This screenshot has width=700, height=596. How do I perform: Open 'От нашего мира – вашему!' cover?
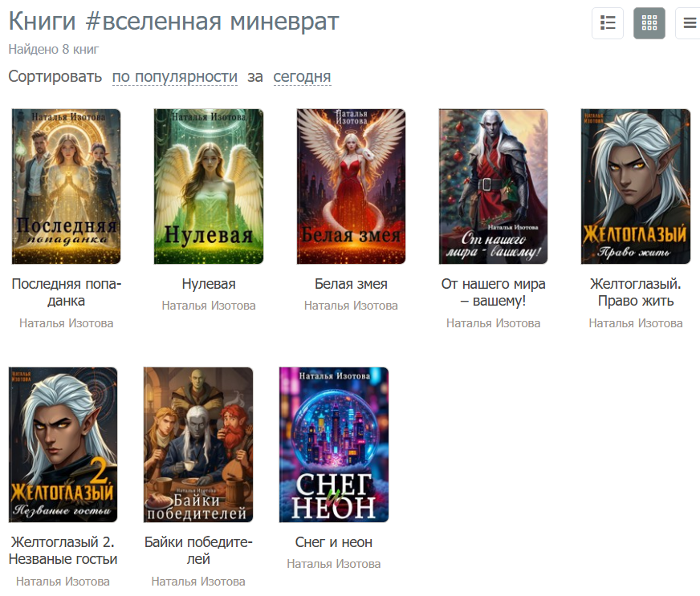tap(494, 186)
